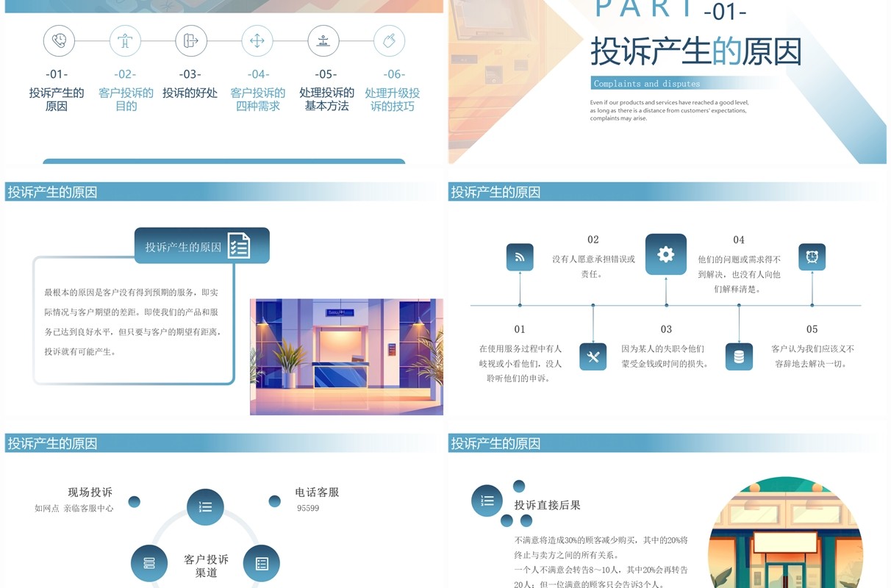Click the -03- number in the agenda
This screenshot has width=891, height=588.
(x=190, y=73)
